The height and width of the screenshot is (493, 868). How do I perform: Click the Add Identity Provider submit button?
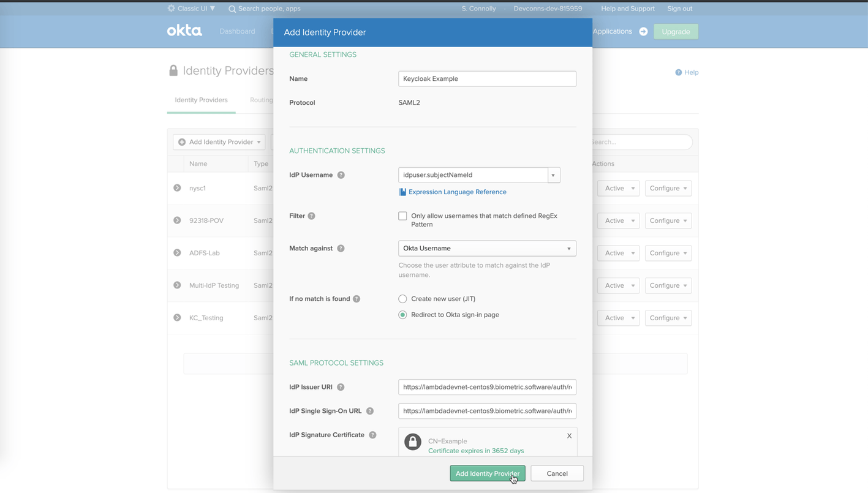(x=487, y=473)
